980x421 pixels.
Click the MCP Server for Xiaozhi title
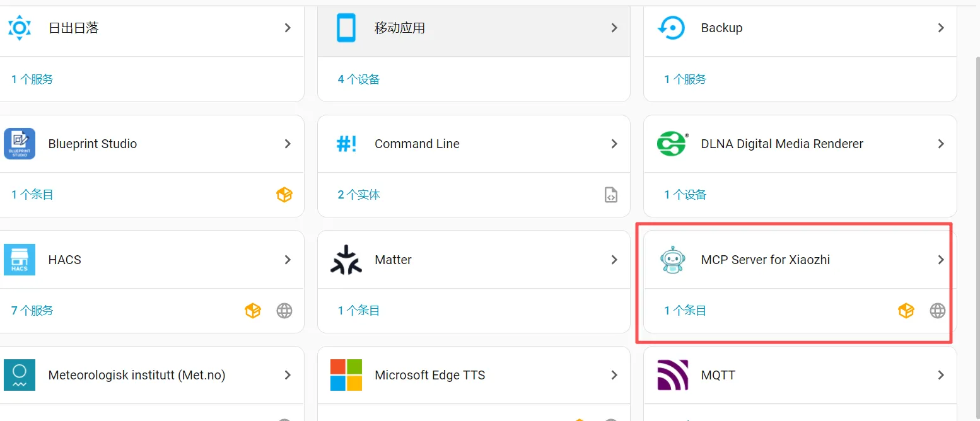766,260
